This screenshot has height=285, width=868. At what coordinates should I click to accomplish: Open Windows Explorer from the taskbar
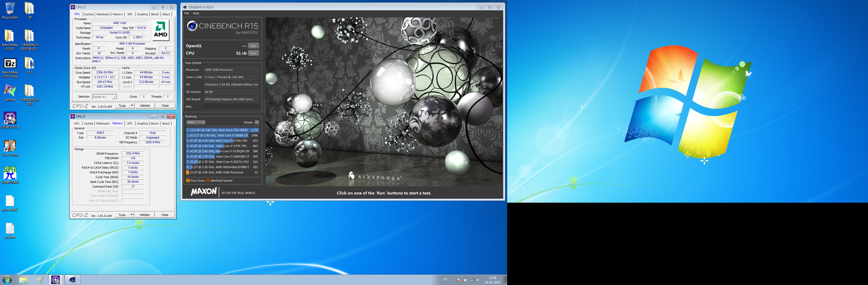23,280
